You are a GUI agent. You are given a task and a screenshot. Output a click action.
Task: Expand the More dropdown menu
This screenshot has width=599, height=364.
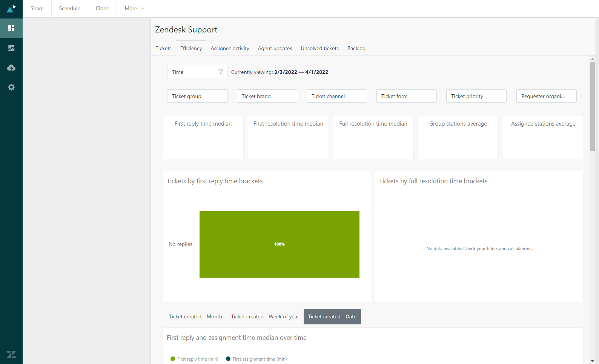coord(135,8)
